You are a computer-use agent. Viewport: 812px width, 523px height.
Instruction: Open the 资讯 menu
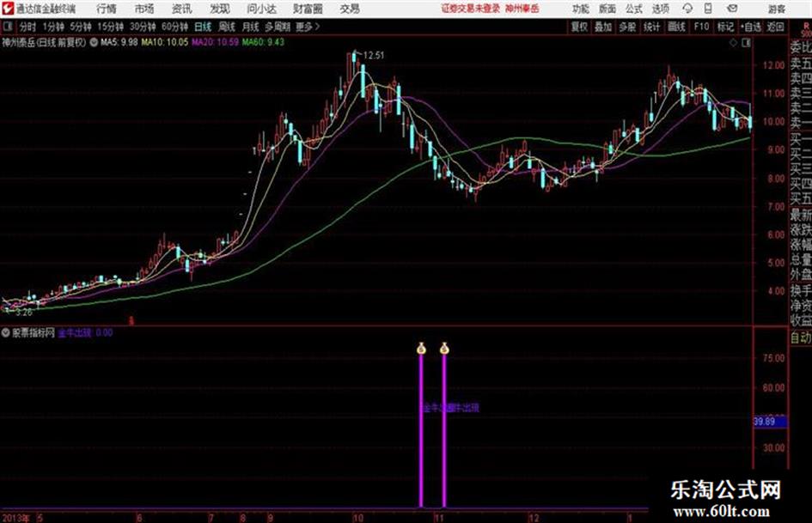(x=182, y=9)
